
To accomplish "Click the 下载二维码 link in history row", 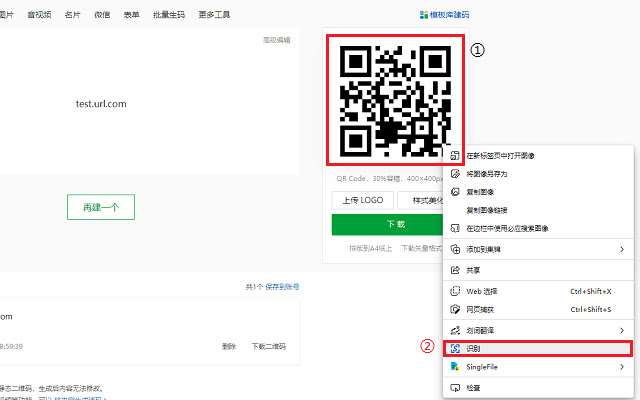I will (269, 347).
